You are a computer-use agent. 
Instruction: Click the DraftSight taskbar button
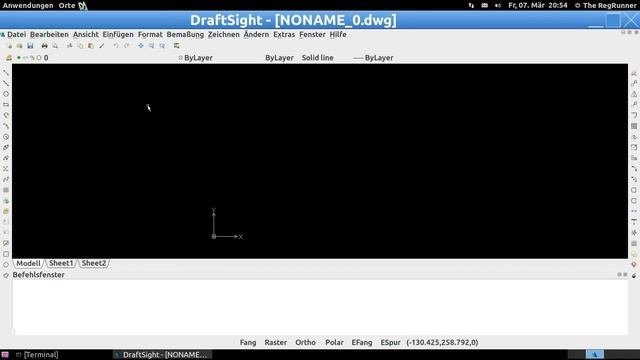tap(162, 355)
